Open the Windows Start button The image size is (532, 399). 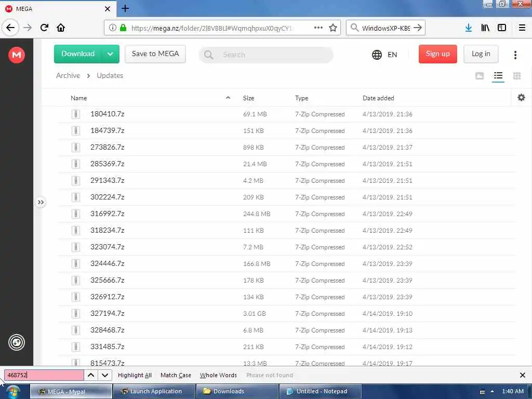tap(12, 392)
